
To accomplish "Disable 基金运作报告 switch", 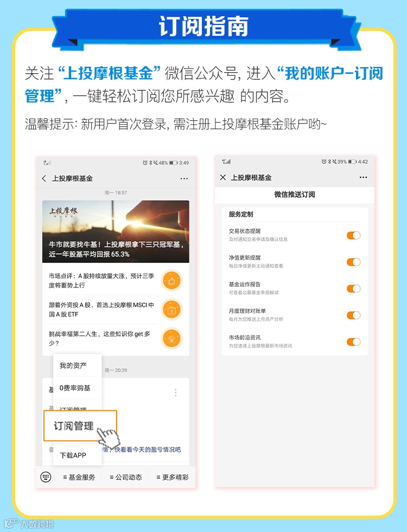I will point(353,289).
